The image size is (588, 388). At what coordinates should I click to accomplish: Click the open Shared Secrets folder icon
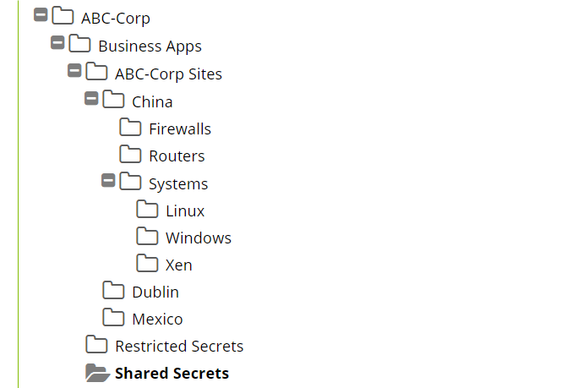(x=97, y=373)
